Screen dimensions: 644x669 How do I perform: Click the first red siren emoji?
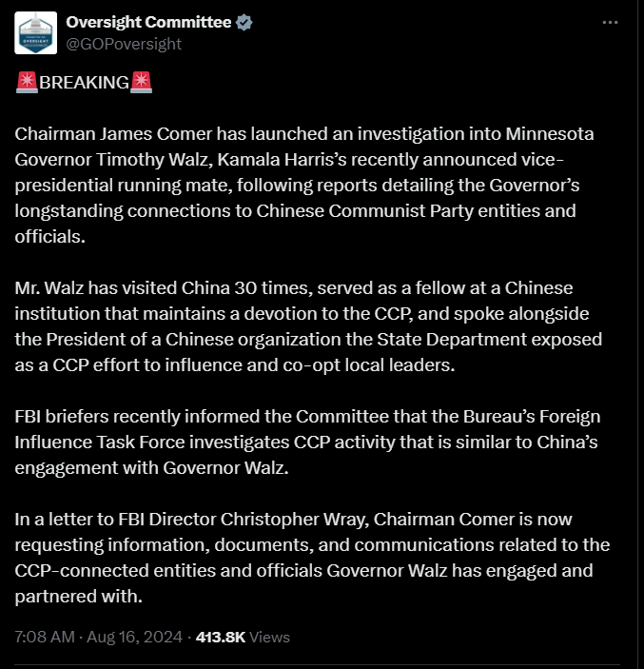[27, 82]
